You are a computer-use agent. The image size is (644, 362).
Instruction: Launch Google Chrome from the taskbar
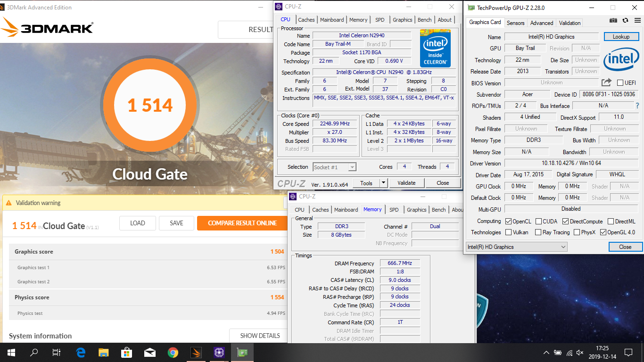pos(173,352)
